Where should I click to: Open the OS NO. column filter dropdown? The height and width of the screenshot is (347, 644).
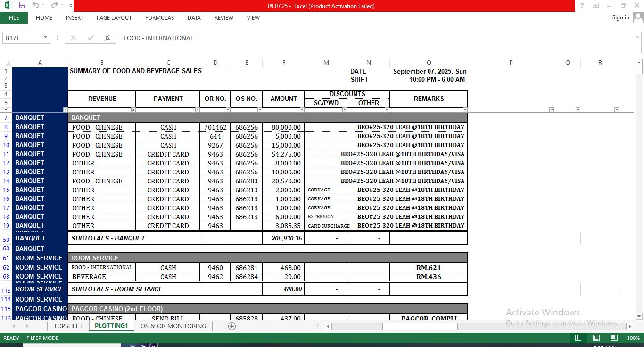pyautogui.click(x=260, y=110)
